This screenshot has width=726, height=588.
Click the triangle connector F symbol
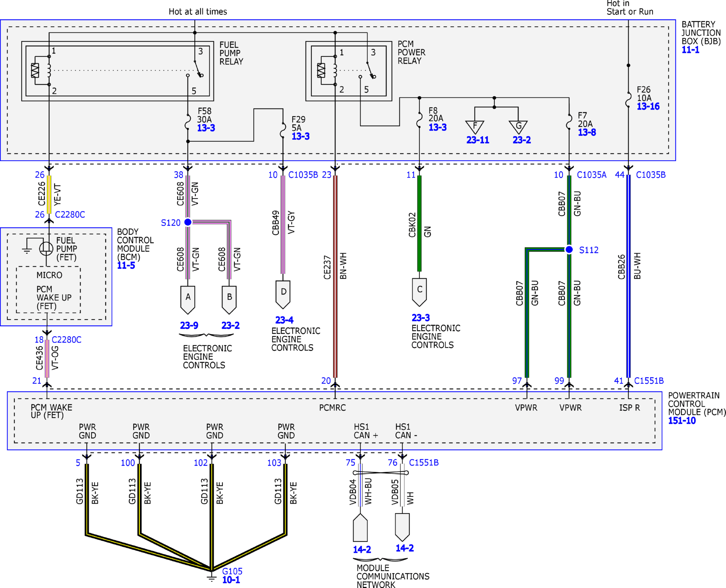tap(475, 127)
